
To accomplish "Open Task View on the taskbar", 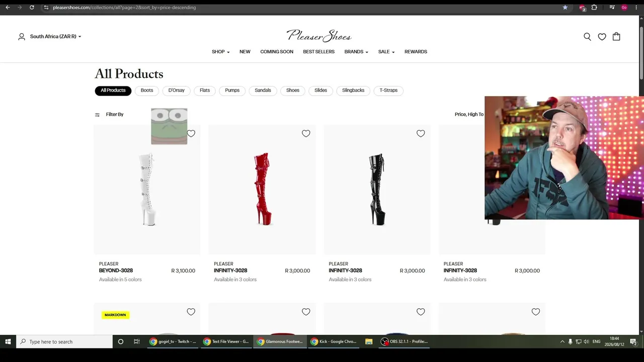I will (136, 342).
